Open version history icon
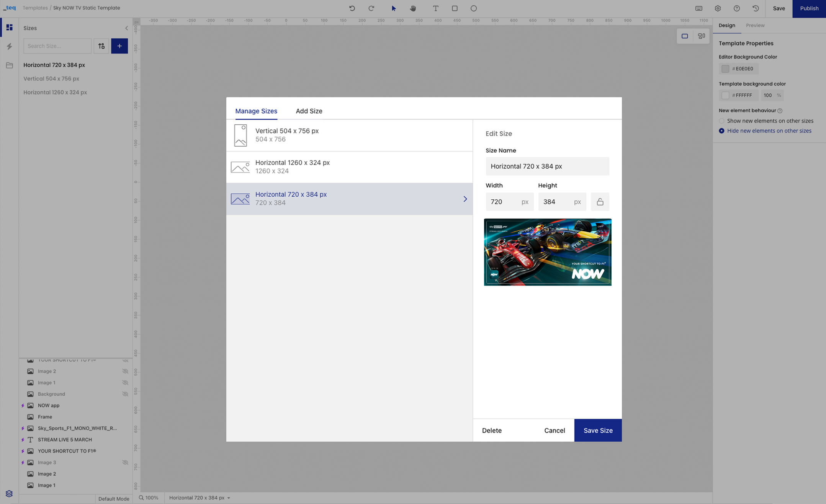The width and height of the screenshot is (826, 504). tap(756, 8)
